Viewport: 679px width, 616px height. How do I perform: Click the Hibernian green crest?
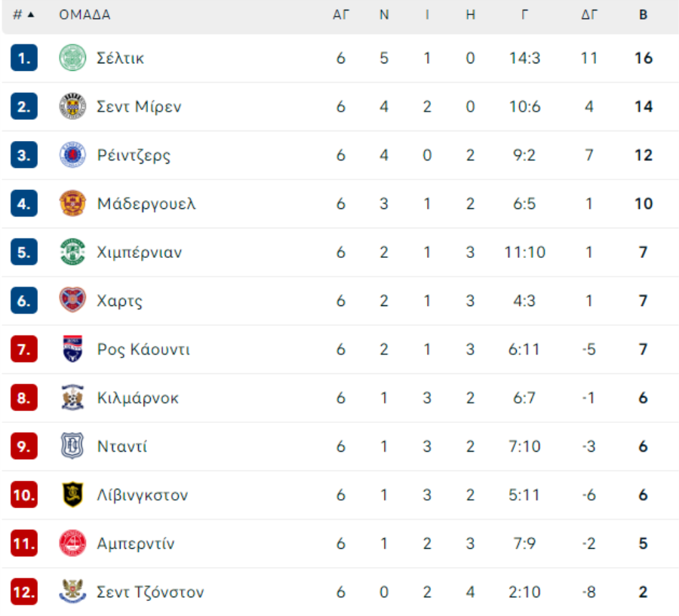(x=72, y=252)
